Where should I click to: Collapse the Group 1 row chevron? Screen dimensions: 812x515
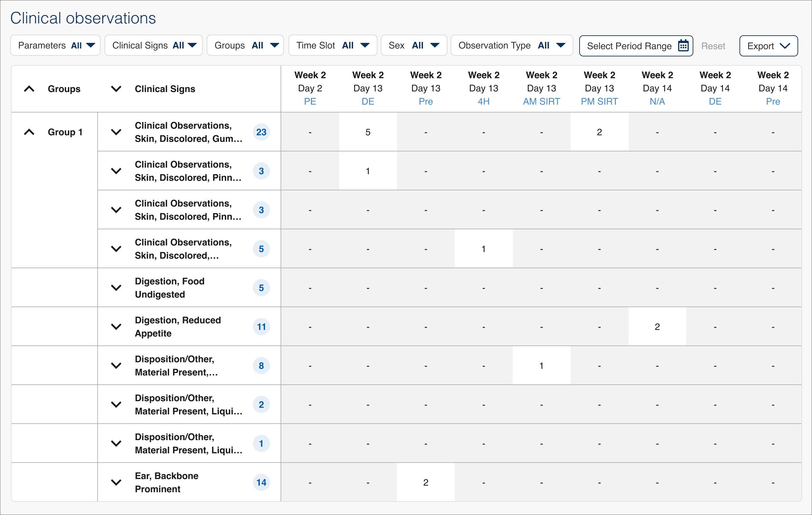tap(29, 132)
